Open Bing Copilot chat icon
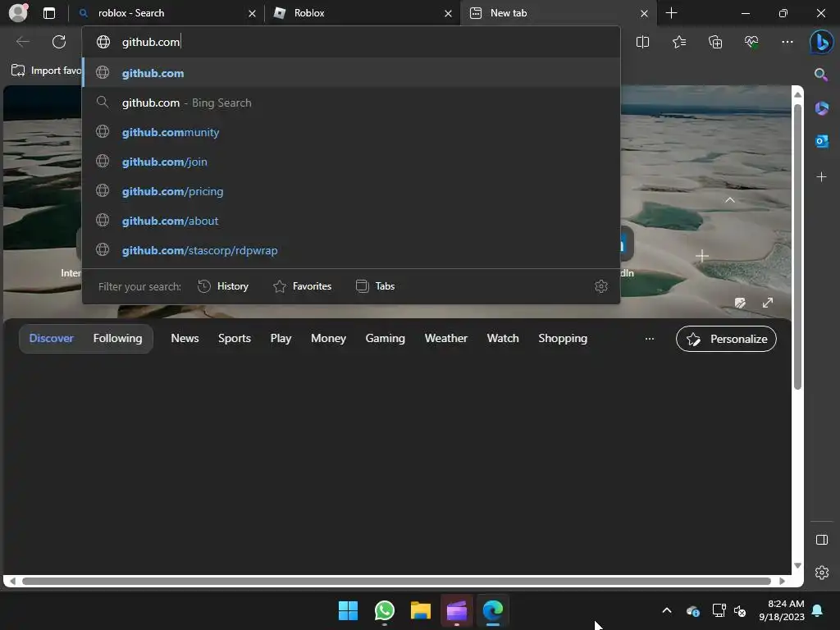 821,42
